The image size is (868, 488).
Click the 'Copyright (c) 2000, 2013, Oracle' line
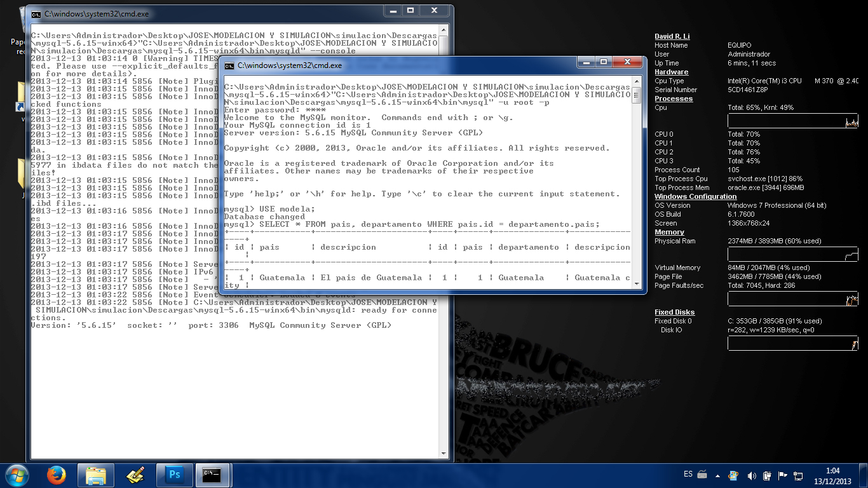click(417, 148)
